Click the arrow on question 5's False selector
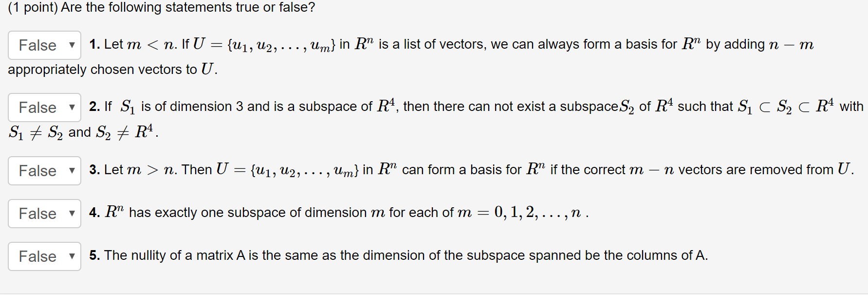The image size is (868, 308). click(72, 256)
